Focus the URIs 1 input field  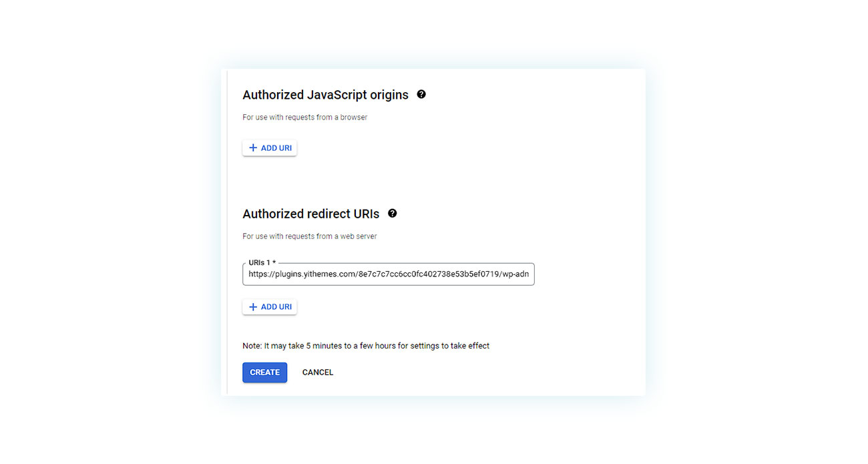pyautogui.click(x=389, y=274)
